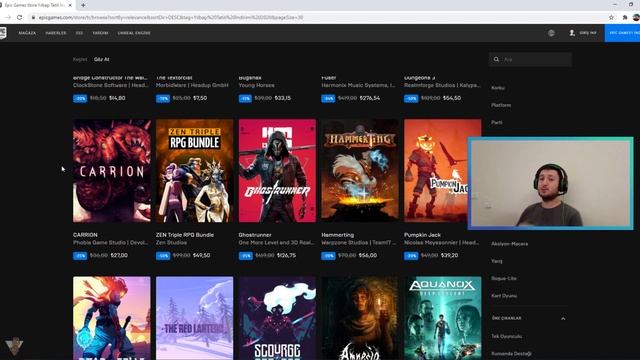Click the $126,75 Ghostrunner price
This screenshot has height=360, width=640.
[287, 256]
